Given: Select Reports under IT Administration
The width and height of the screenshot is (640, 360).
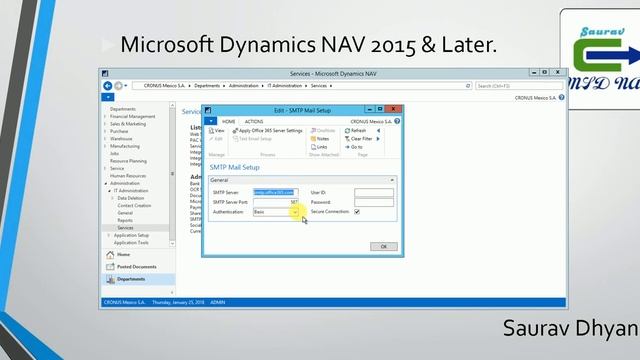Looking at the screenshot, I should point(125,220).
